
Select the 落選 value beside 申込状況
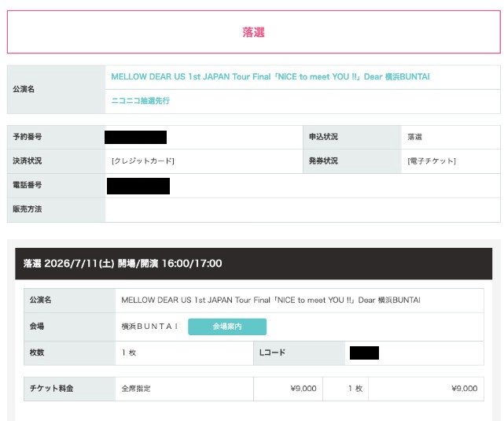pyautogui.click(x=414, y=137)
